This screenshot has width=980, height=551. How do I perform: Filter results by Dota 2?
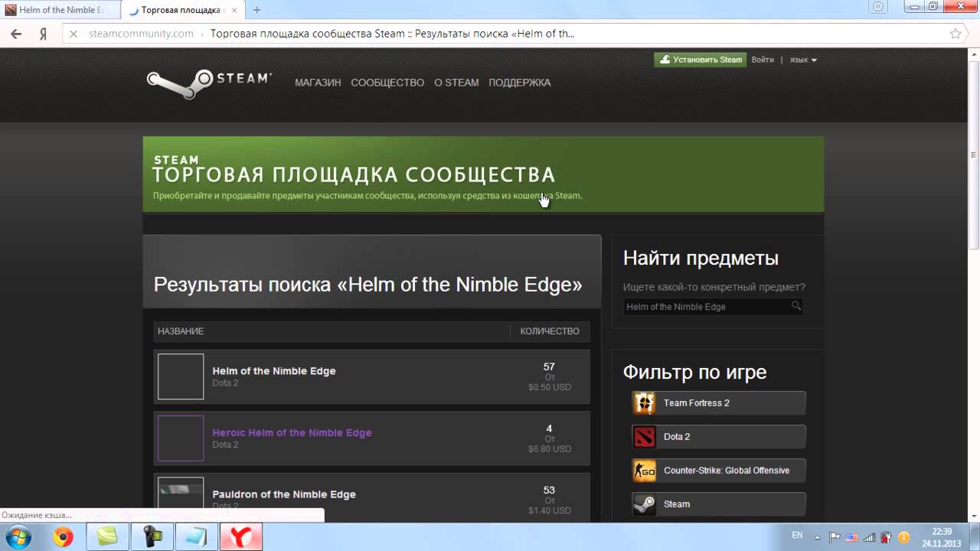pyautogui.click(x=719, y=437)
